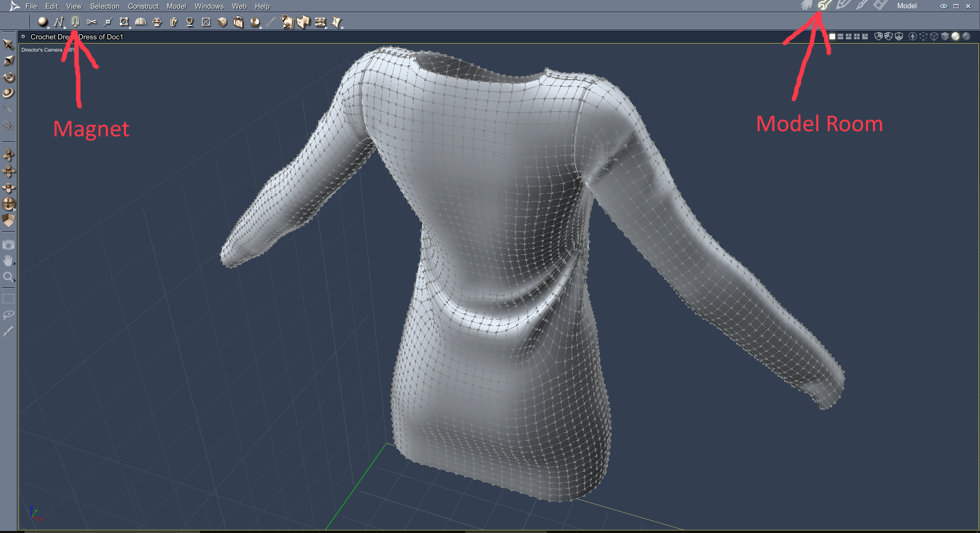Image resolution: width=980 pixels, height=533 pixels.
Task: Click the lathe vase tool icon
Action: [157, 21]
